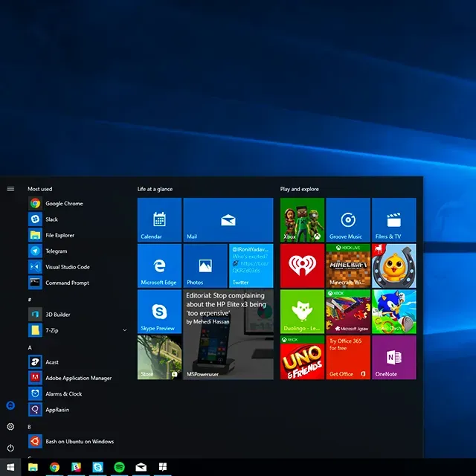Expand the Start menu hamburger button

pos(10,189)
